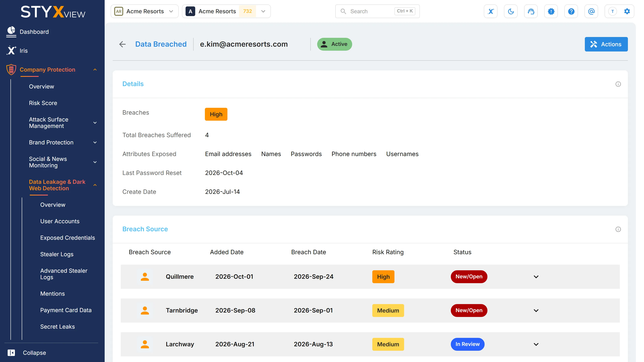The width and height of the screenshot is (644, 362).
Task: Click the Actions button
Action: (x=606, y=44)
